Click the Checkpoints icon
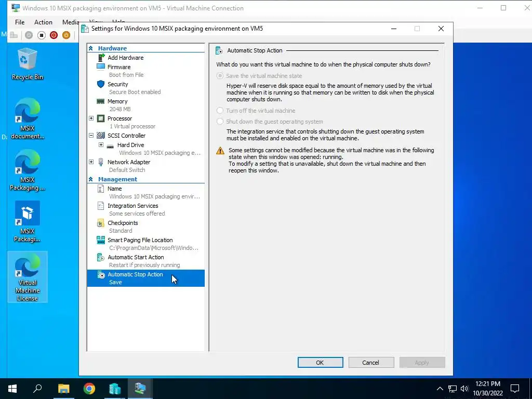Viewport: 532px width, 399px height. point(101,223)
